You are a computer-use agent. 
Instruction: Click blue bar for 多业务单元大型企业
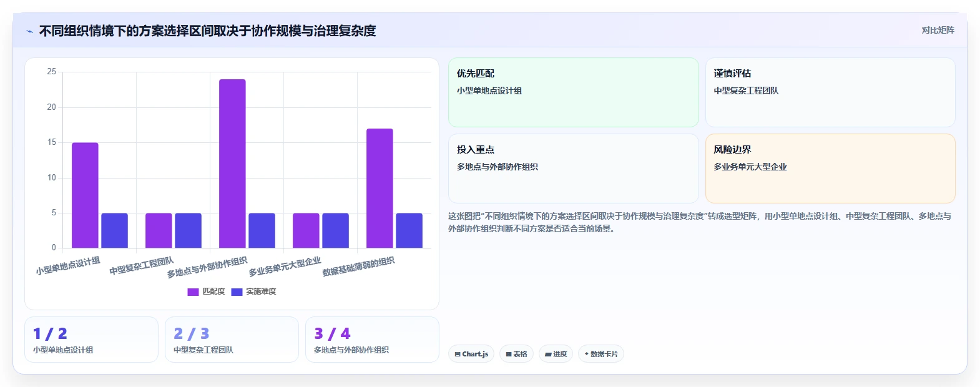click(x=335, y=230)
